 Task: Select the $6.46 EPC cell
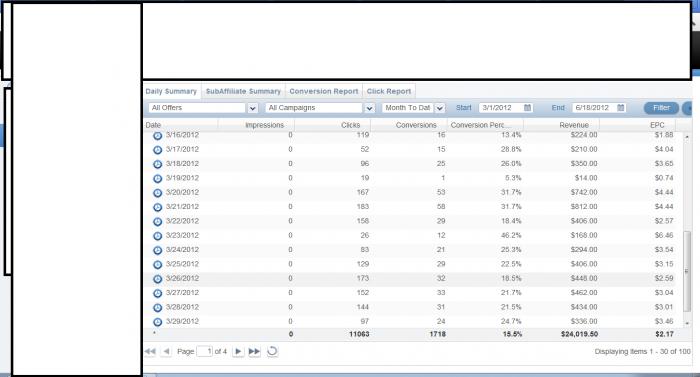[x=664, y=235]
